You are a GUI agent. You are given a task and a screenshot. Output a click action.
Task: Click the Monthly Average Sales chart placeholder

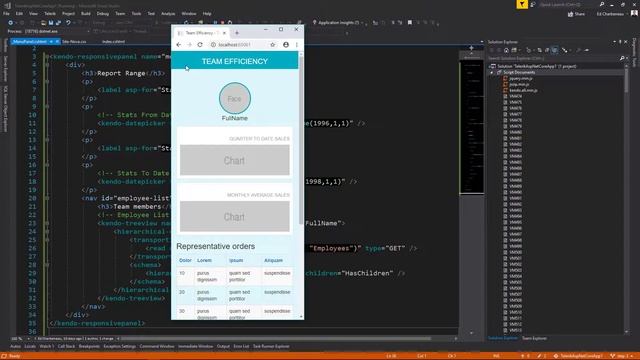(x=235, y=216)
